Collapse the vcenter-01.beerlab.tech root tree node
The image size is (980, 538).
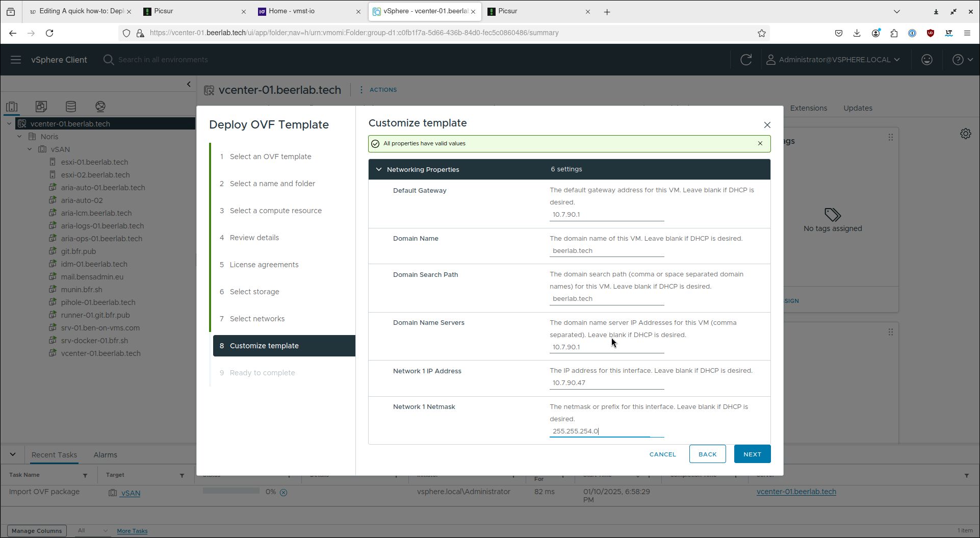pos(9,123)
